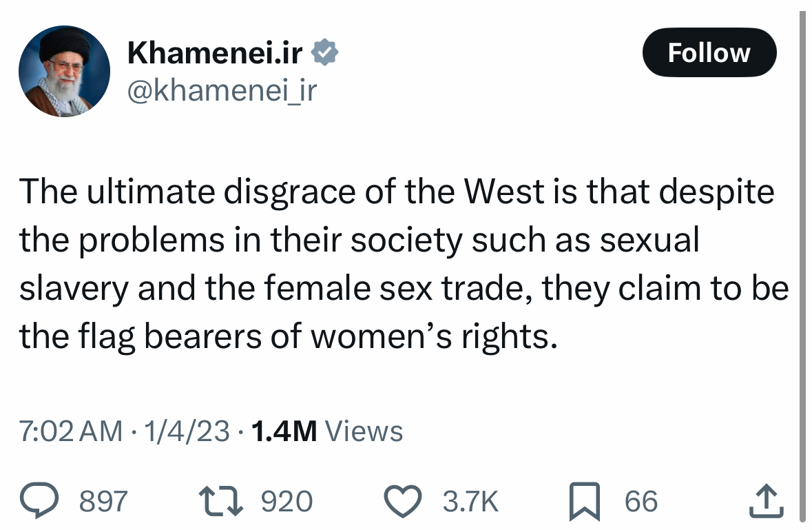Image resolution: width=812 pixels, height=530 pixels.
Task: View the 1.4M Views analytics
Action: 326,431
